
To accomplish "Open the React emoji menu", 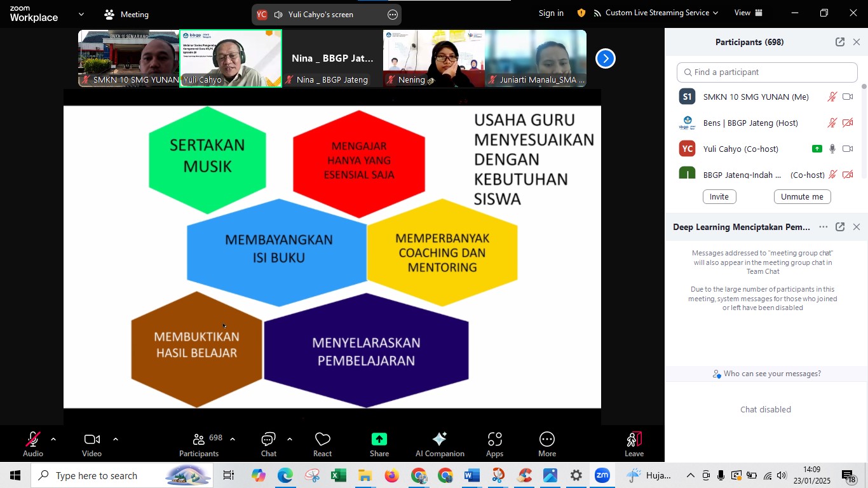I will tap(322, 444).
